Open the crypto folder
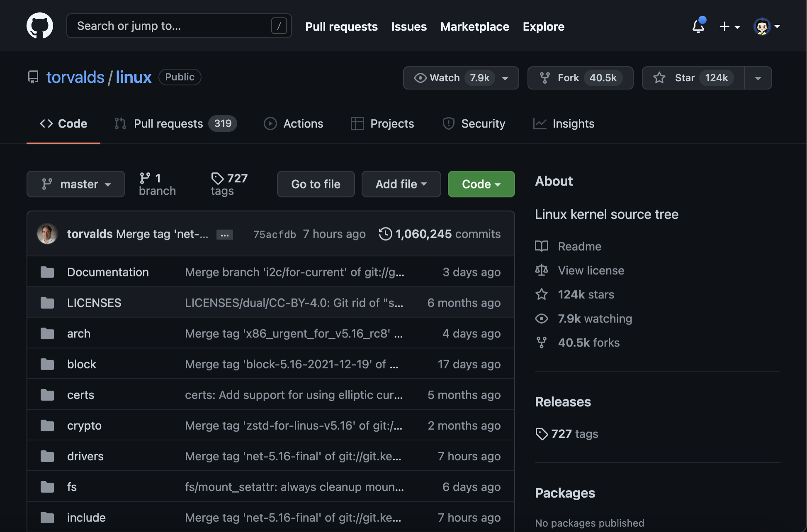The height and width of the screenshot is (532, 807). pos(84,426)
